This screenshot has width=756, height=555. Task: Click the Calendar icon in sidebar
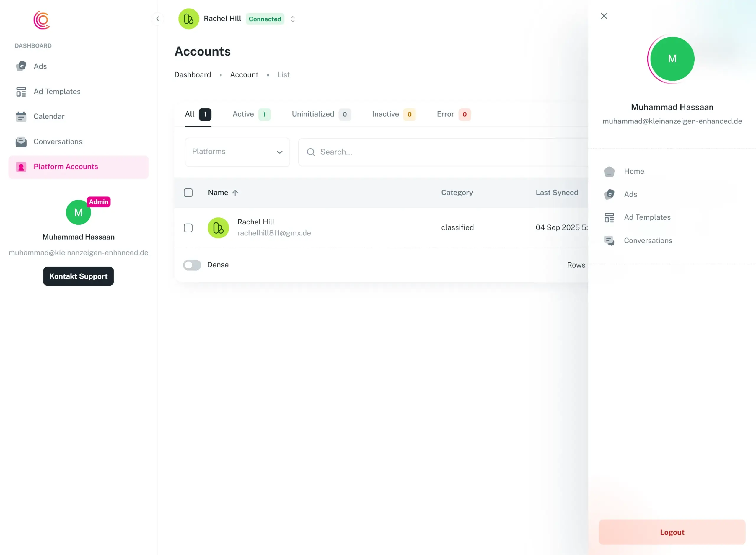[x=21, y=117]
